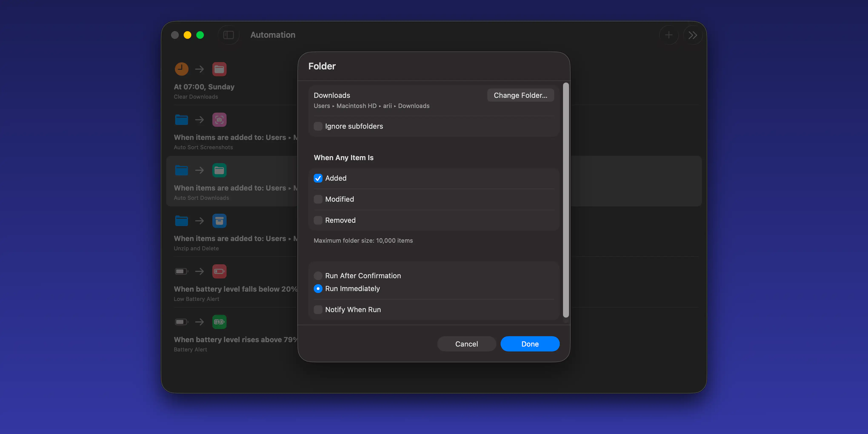
Task: Click the blue folder icon above Unzip and Delete
Action: pyautogui.click(x=181, y=221)
